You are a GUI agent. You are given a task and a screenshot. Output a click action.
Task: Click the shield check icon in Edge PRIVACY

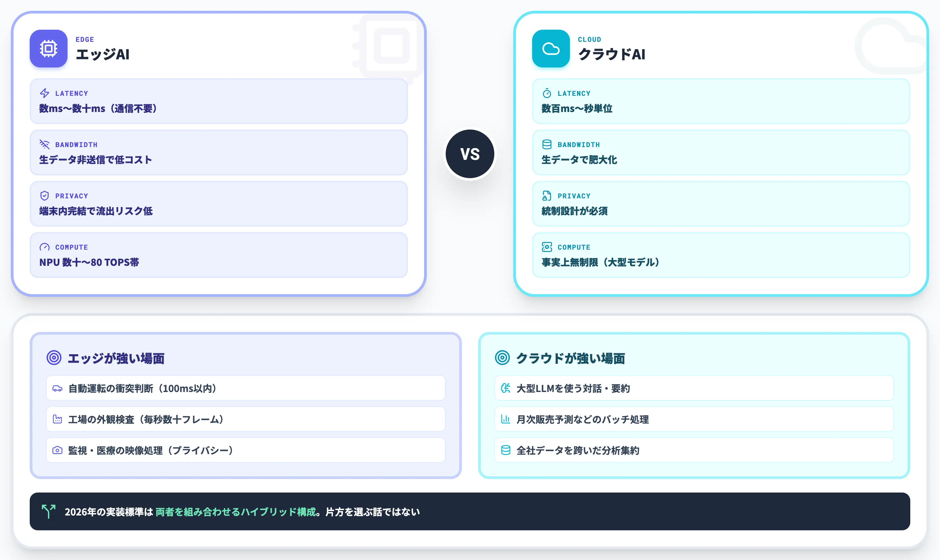point(45,196)
